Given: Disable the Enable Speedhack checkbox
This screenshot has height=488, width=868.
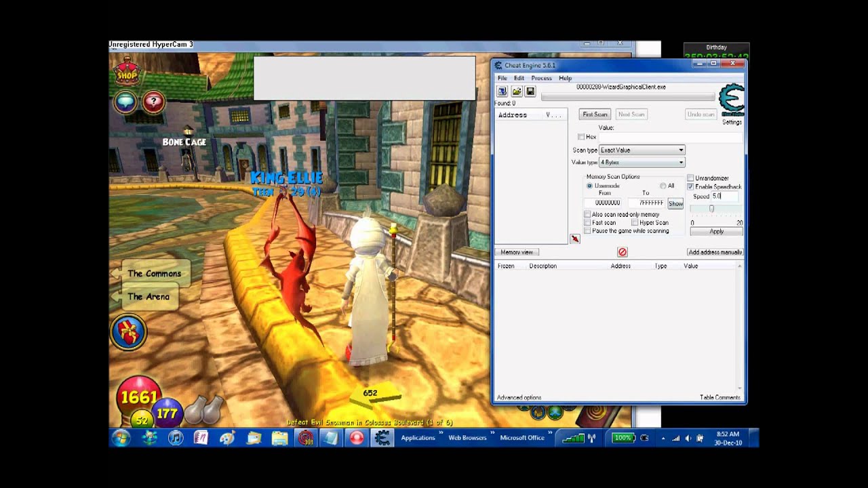Looking at the screenshot, I should pyautogui.click(x=690, y=186).
